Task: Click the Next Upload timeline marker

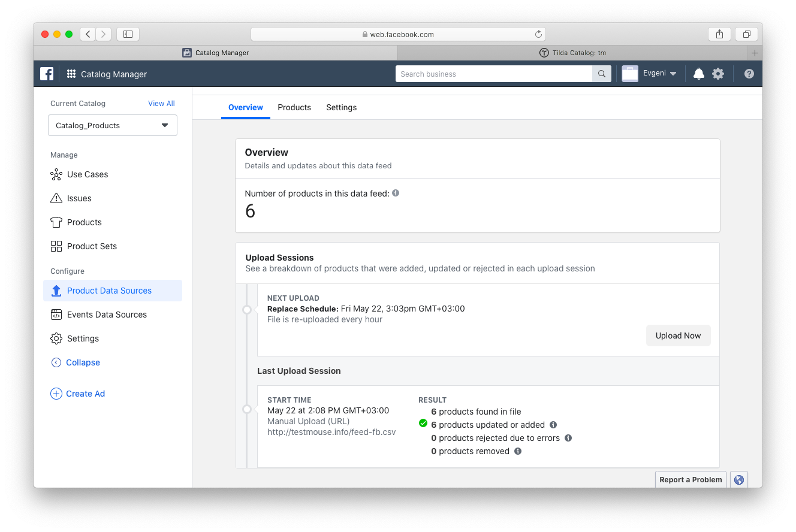Action: pyautogui.click(x=246, y=310)
